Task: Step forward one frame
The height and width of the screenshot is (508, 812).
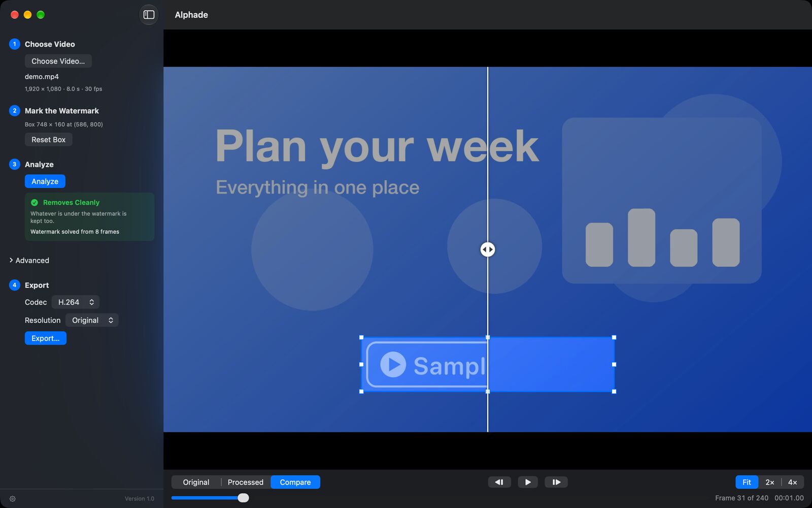Action: click(x=556, y=482)
